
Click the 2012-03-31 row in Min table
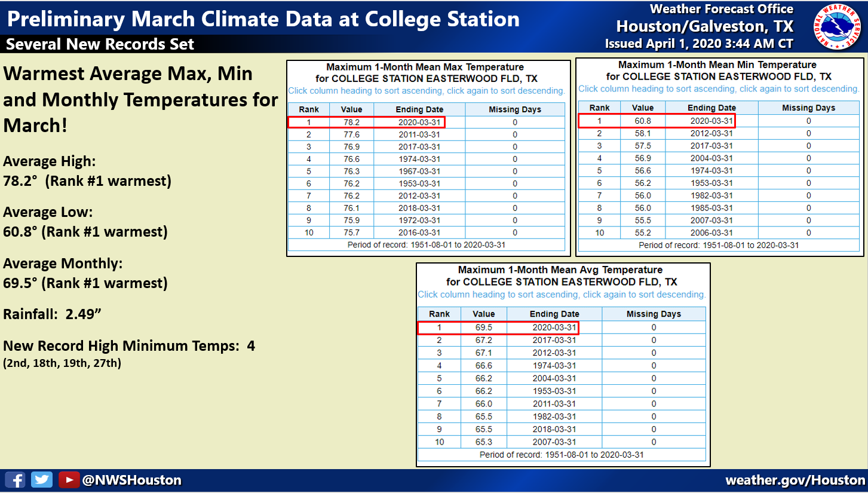pos(719,133)
